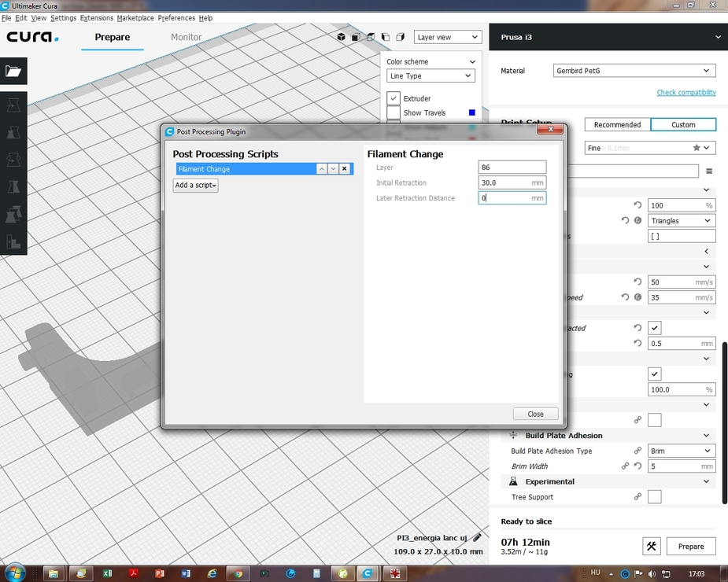Reset Brim Width using its revert arrow
This screenshot has height=582, width=728.
tap(637, 466)
